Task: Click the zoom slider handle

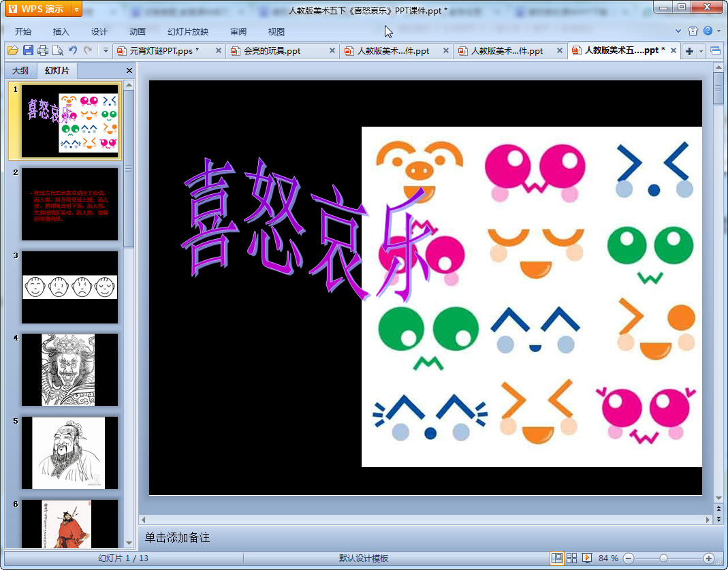Action: (664, 558)
